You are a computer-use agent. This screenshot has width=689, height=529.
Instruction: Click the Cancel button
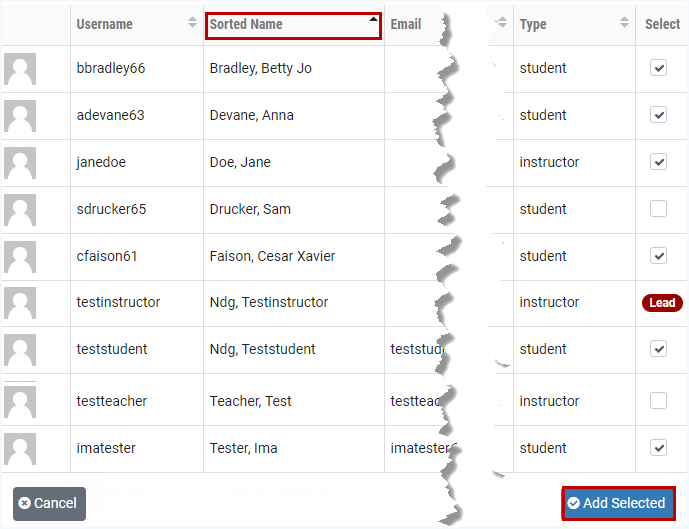49,503
